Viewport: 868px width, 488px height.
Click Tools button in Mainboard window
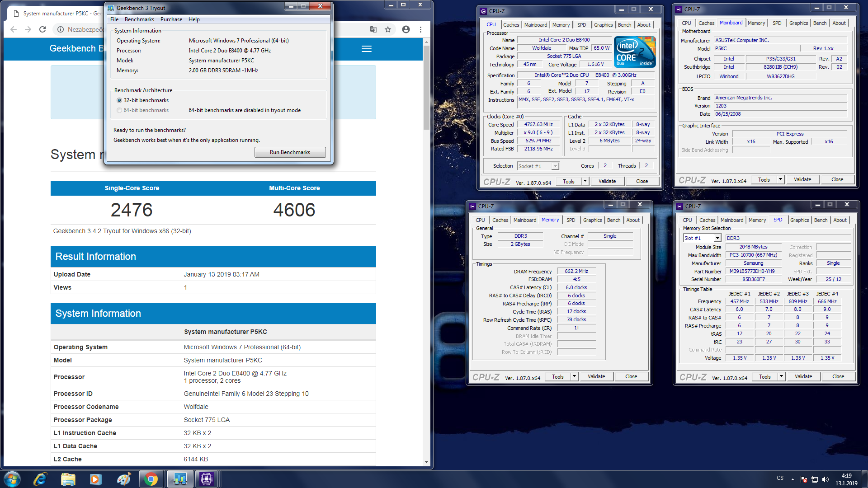764,179
